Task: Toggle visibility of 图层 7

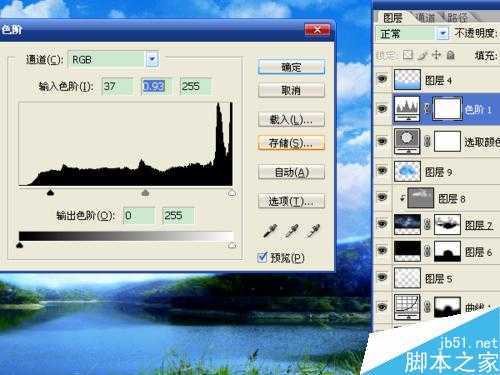Action: [x=382, y=223]
